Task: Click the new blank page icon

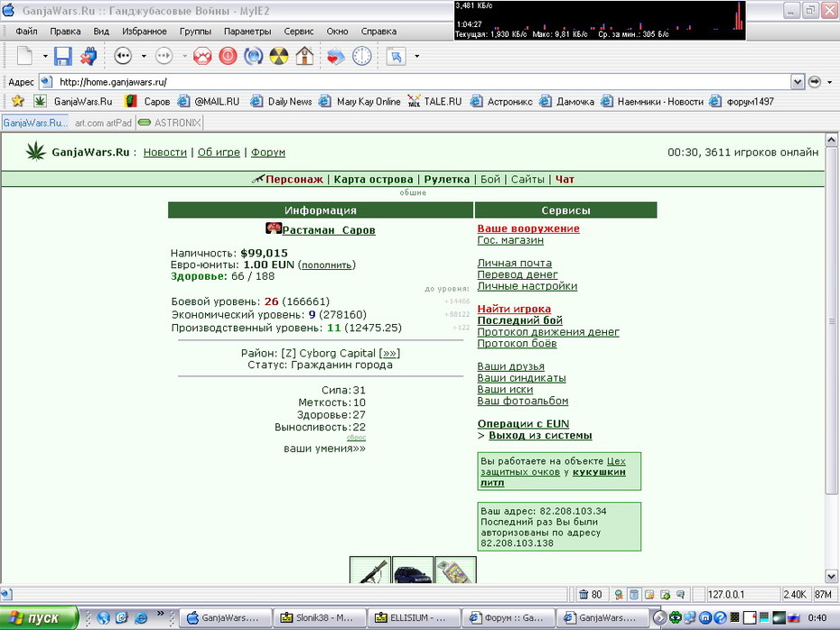Action: click(x=24, y=56)
